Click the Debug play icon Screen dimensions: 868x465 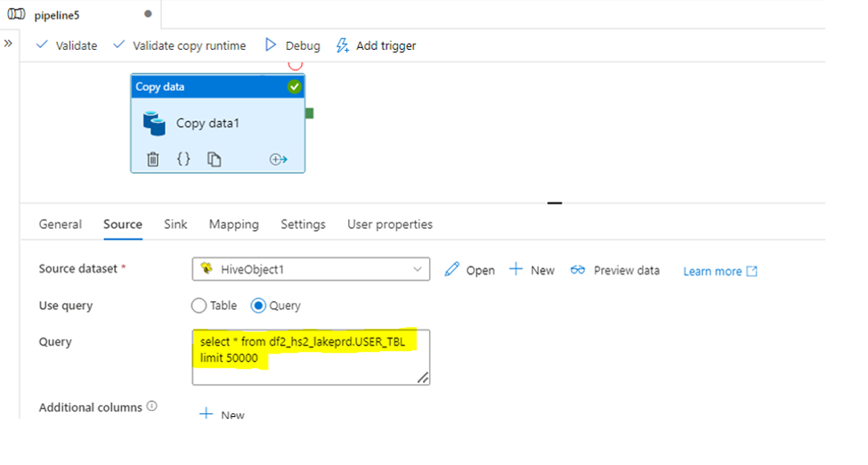click(270, 45)
